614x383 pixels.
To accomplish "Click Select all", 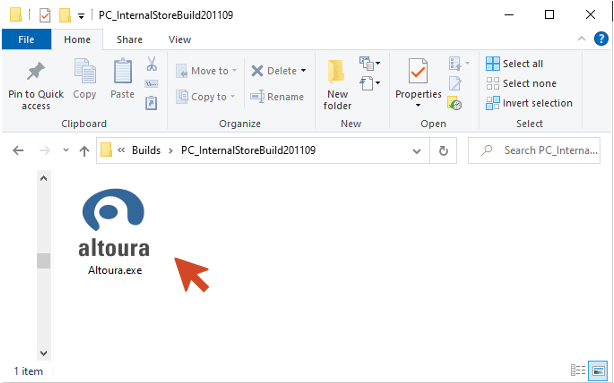I will 514,63.
